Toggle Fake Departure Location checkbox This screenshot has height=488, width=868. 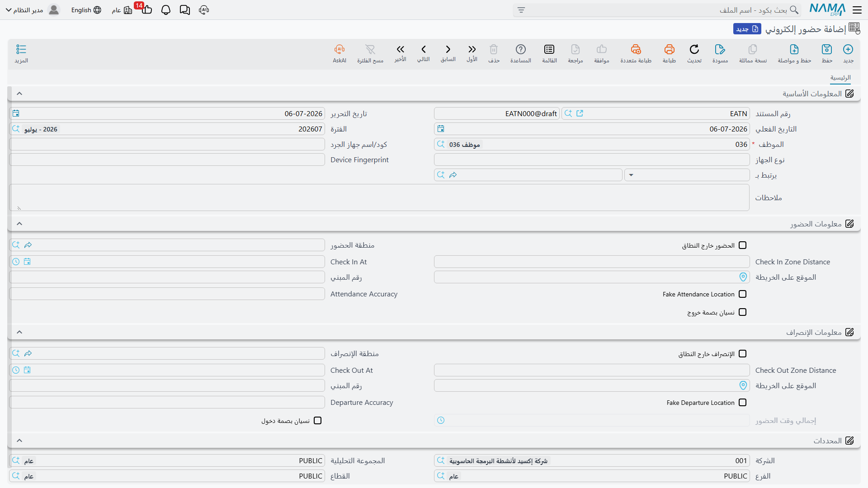[742, 403]
